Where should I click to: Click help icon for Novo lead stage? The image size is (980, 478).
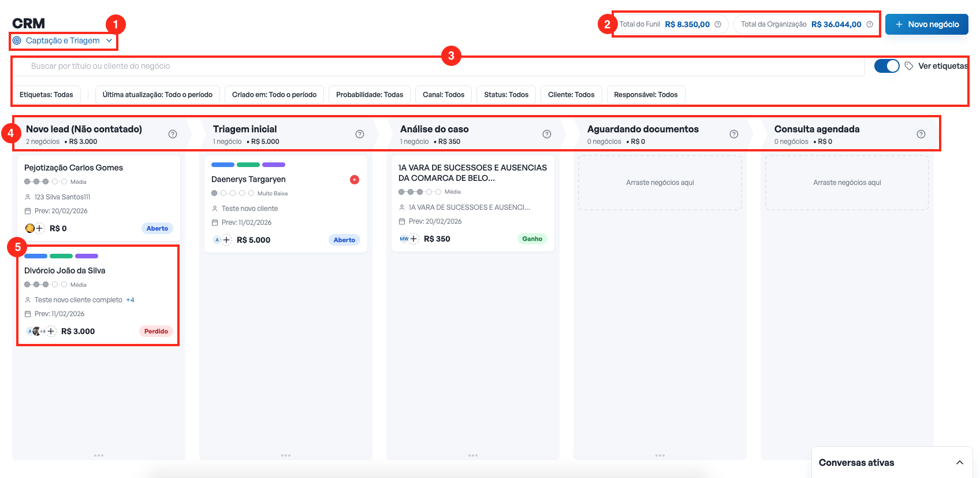[x=173, y=134]
